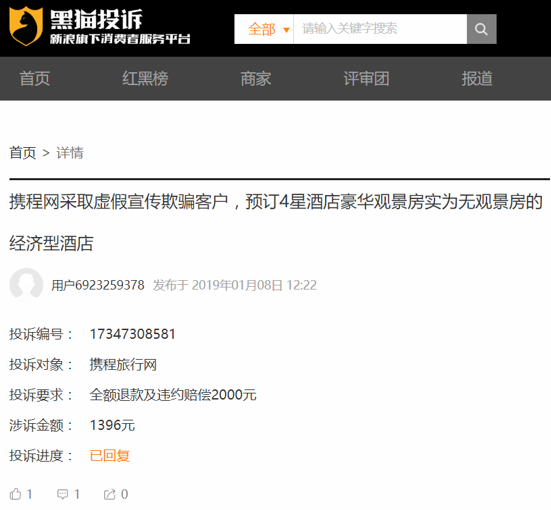Click the comment bubble icon
Screen dimensions: 551x510
[x=63, y=494]
